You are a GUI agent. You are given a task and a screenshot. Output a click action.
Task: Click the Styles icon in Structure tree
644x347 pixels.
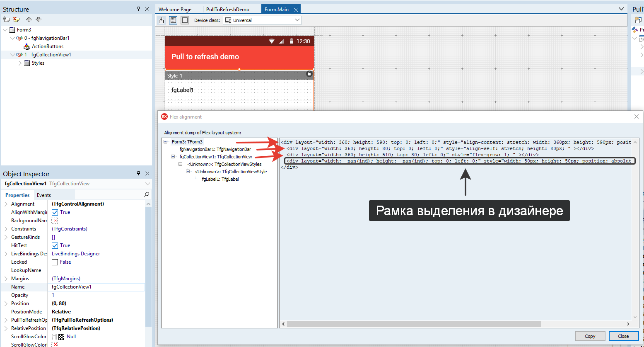pos(27,63)
